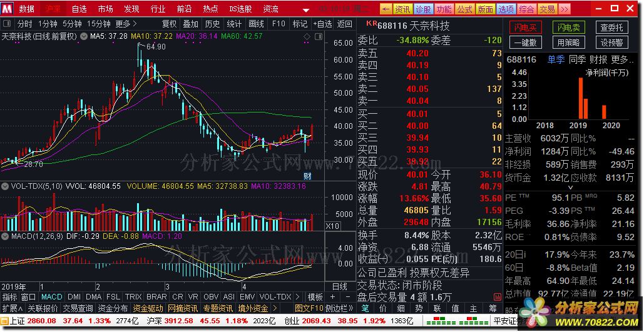
Task: Open the 筹 chip distribution tab
Action: 492,308
